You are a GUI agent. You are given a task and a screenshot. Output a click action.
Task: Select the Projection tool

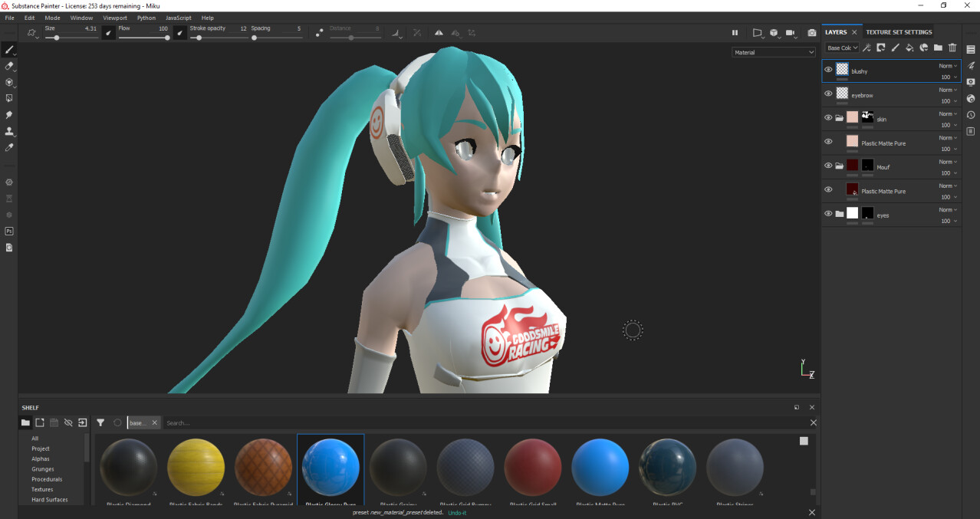pyautogui.click(x=9, y=82)
